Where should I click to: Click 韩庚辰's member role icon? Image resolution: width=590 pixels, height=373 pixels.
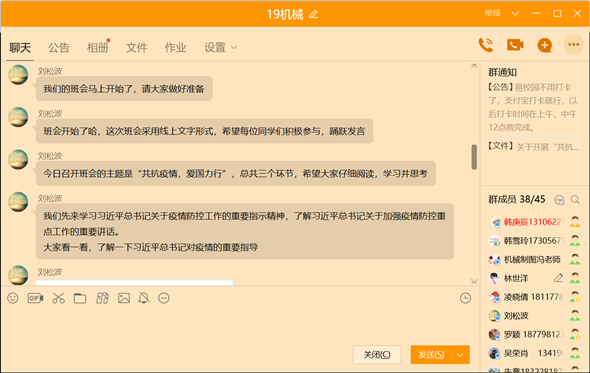coord(575,222)
